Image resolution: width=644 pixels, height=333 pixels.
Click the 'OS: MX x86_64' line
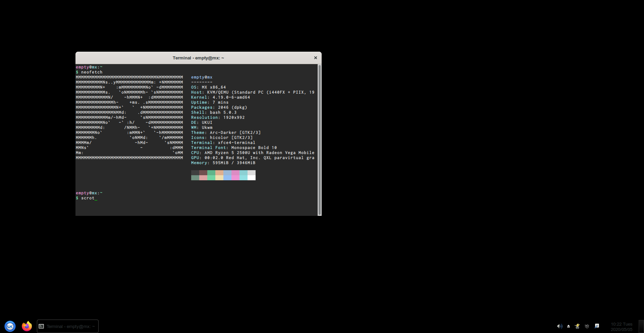point(209,87)
